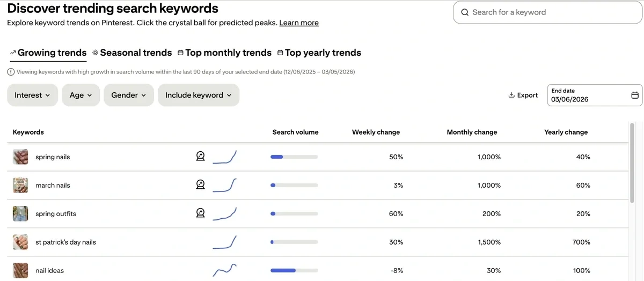
Task: Click the search magnifier icon
Action: click(x=465, y=12)
